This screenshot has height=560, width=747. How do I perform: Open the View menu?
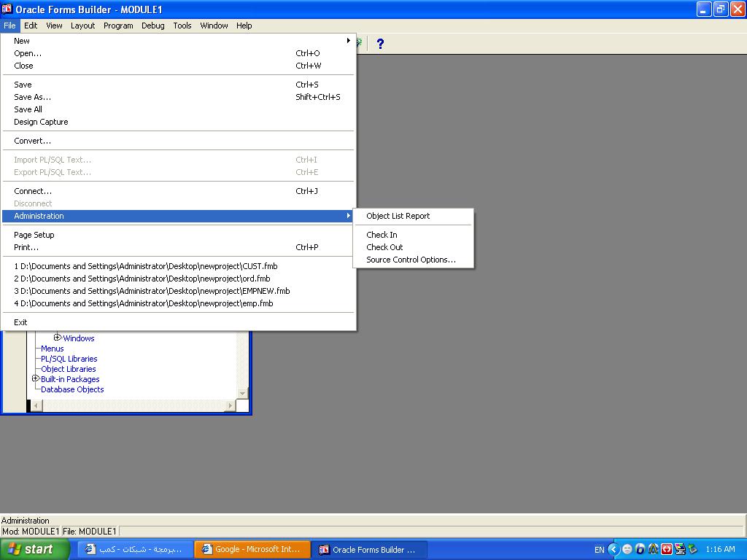[x=54, y=26]
